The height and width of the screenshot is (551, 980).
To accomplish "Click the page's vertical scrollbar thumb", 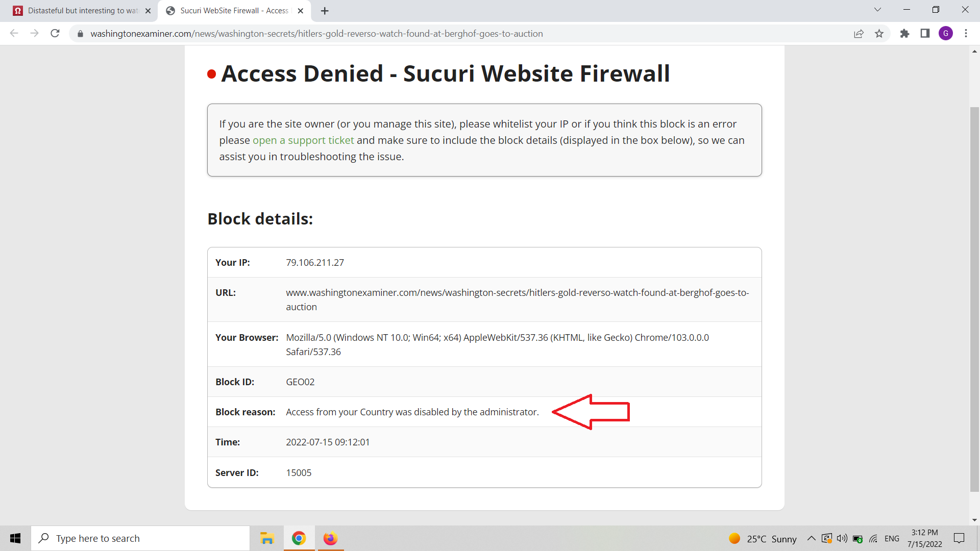I will (x=974, y=299).
